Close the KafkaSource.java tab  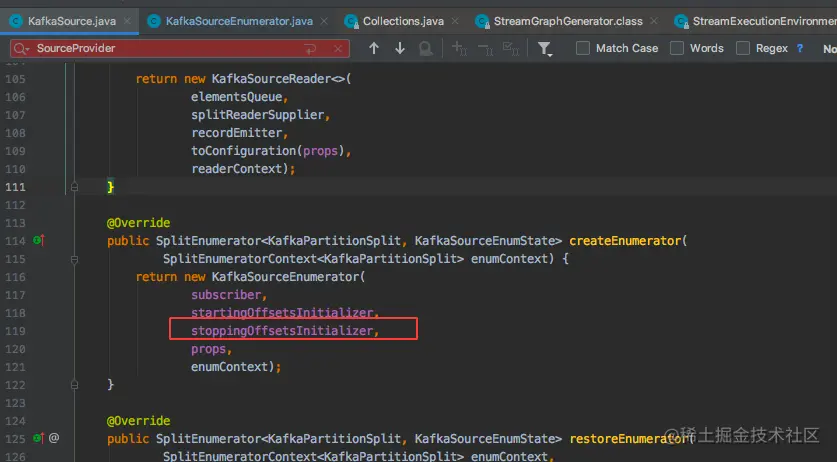click(x=127, y=21)
